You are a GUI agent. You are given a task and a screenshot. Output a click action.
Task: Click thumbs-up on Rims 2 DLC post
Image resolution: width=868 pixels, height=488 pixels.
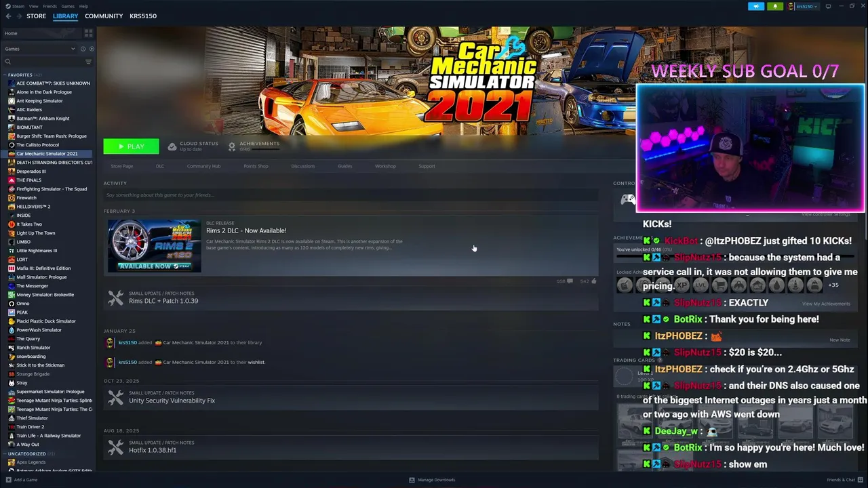[x=593, y=281]
